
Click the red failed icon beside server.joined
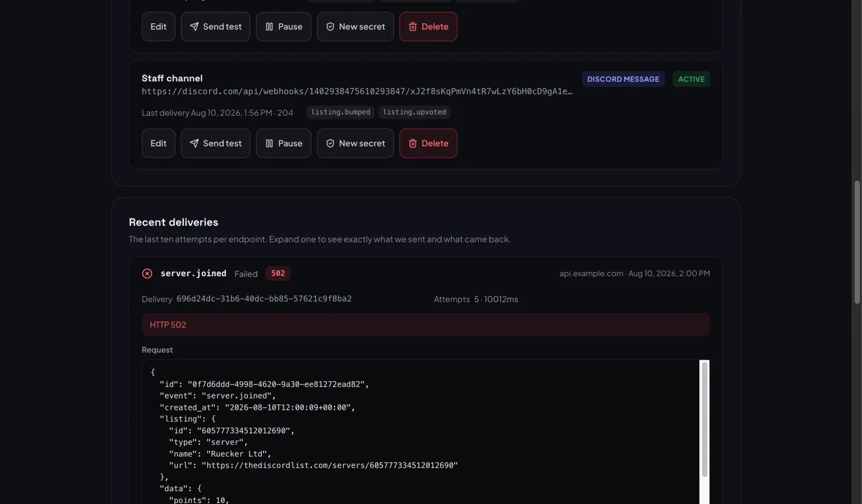pyautogui.click(x=147, y=274)
